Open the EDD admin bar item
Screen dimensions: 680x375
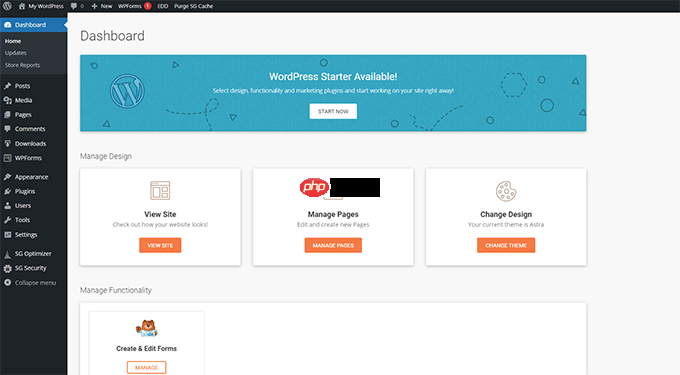[x=163, y=6]
